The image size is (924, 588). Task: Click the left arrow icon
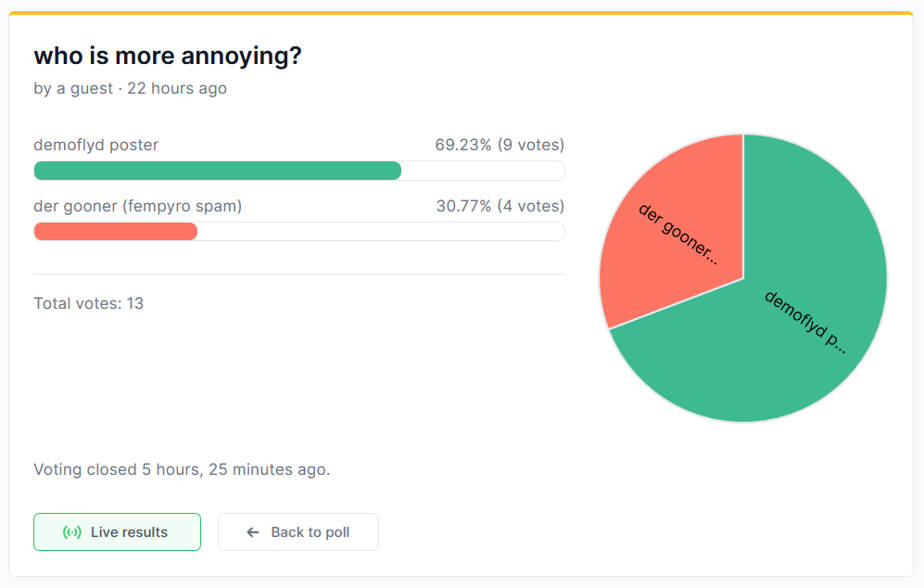253,532
